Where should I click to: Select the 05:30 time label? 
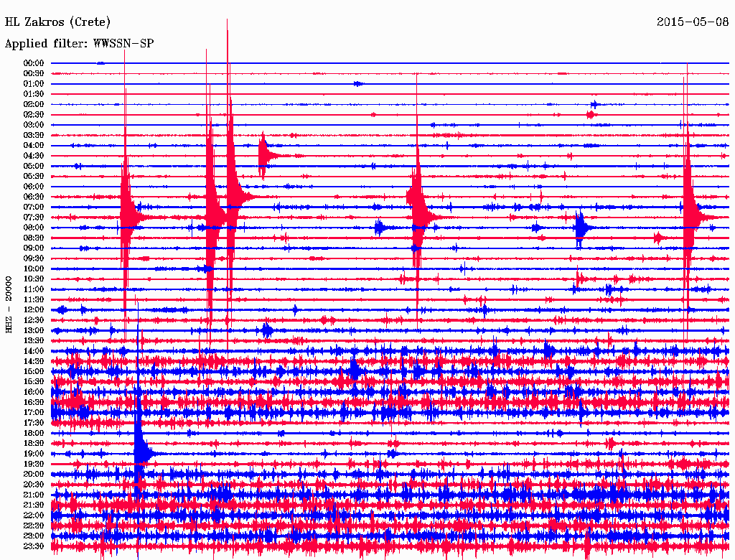click(x=34, y=177)
